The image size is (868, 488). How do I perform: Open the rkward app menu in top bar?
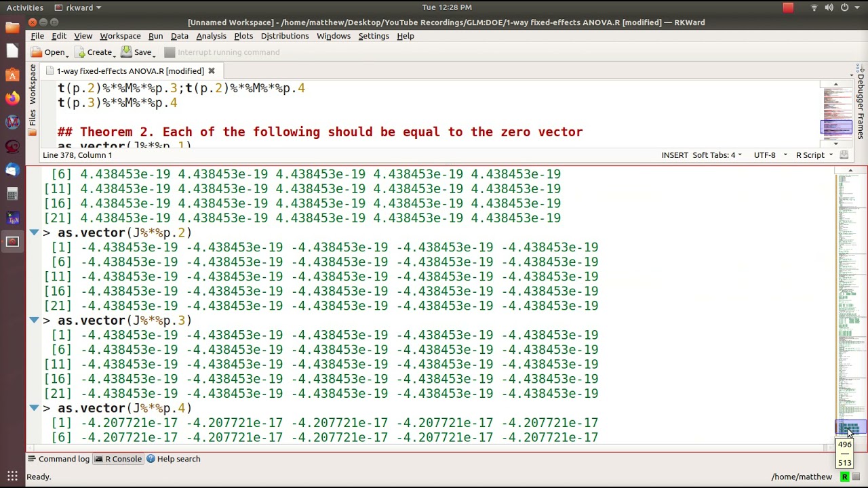(78, 7)
